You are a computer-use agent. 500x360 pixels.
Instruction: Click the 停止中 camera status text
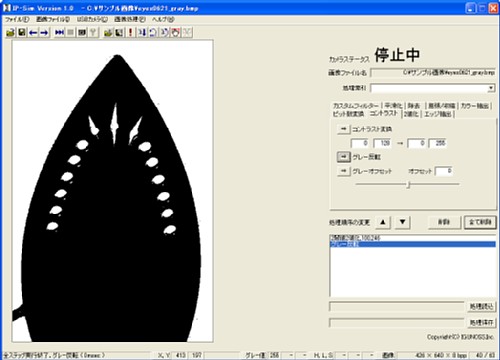point(397,55)
